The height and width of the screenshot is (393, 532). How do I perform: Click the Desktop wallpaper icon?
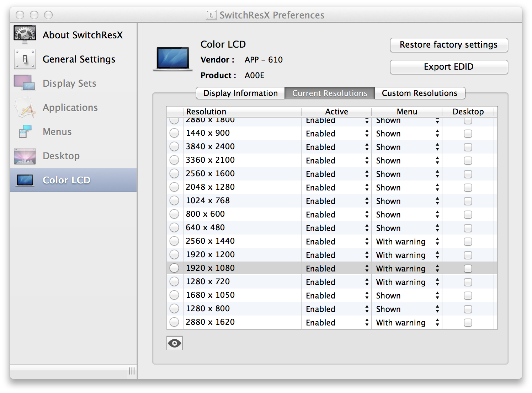pos(25,156)
